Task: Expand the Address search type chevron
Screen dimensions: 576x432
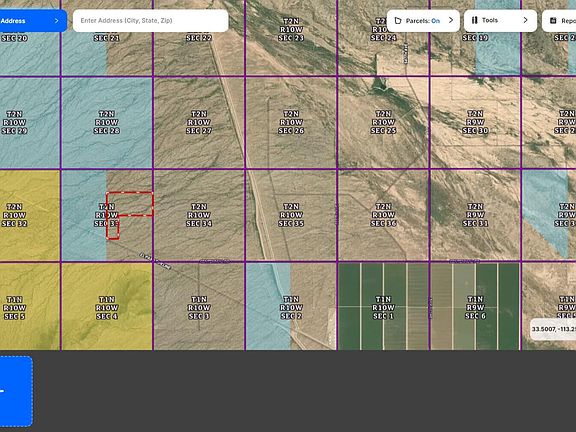Action: click(x=56, y=21)
